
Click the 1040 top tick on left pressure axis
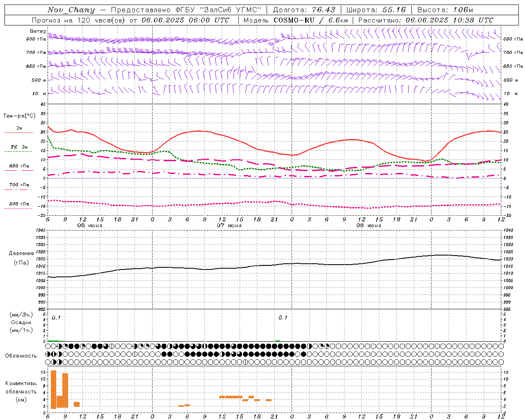[40, 231]
